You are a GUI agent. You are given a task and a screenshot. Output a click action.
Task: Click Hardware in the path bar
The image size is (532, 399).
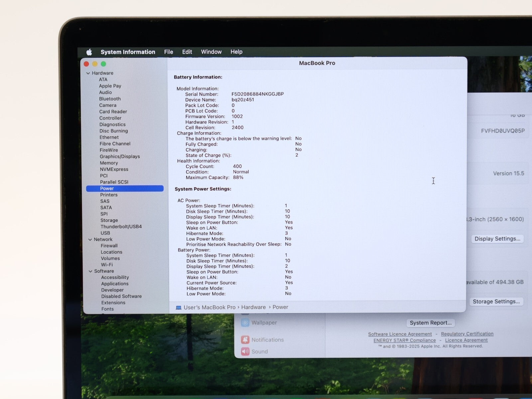pyautogui.click(x=253, y=307)
